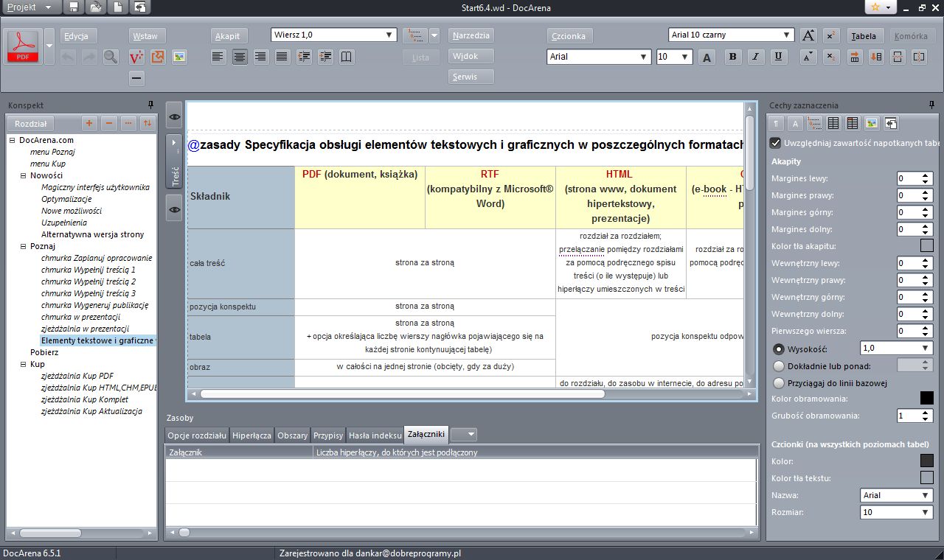
Task: Click the open project folder icon
Action: tap(96, 7)
